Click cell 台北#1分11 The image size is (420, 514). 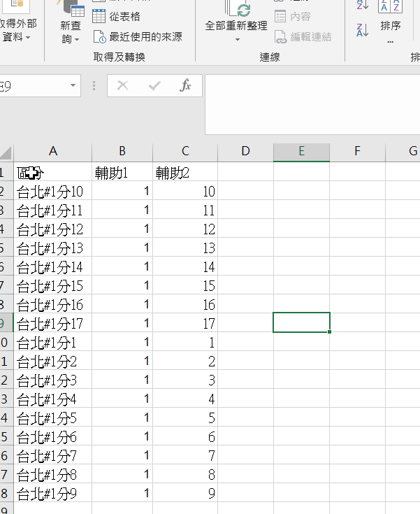click(x=52, y=210)
